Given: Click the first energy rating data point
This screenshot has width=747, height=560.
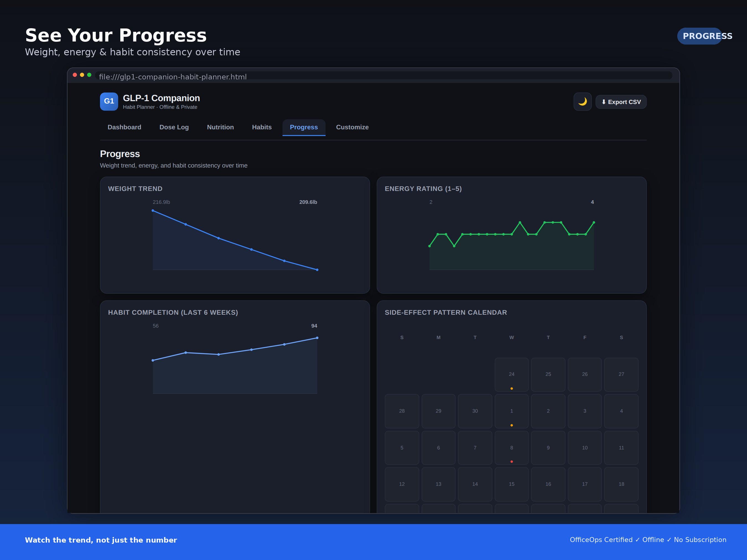Looking at the screenshot, I should click(430, 246).
